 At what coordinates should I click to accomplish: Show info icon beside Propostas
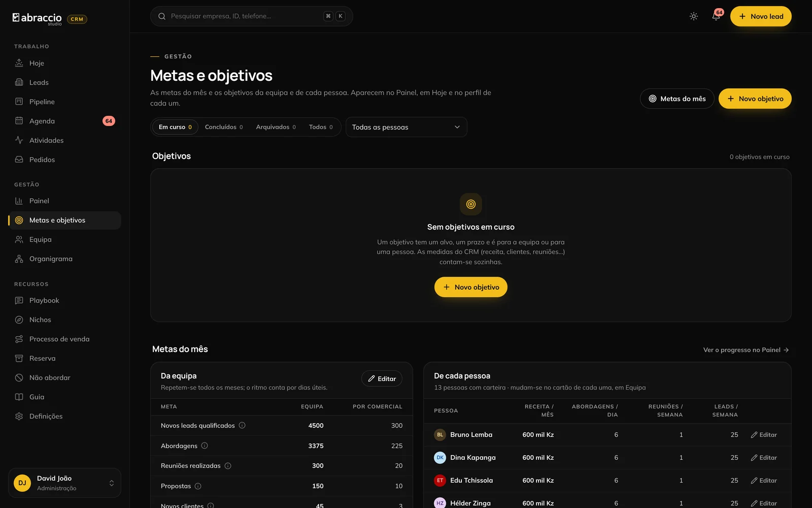click(198, 486)
